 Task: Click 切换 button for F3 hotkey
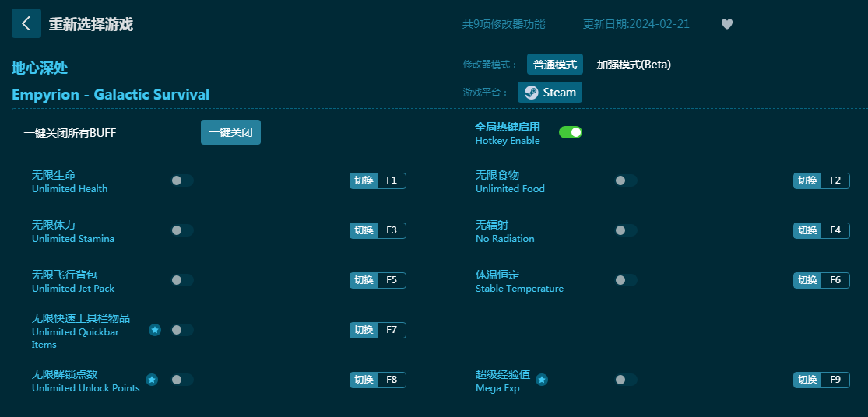[x=364, y=230]
